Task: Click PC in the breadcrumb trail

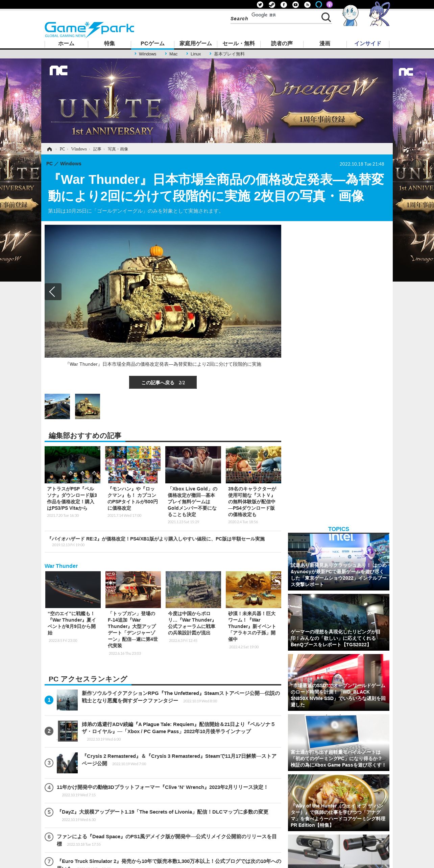Action: (x=62, y=149)
